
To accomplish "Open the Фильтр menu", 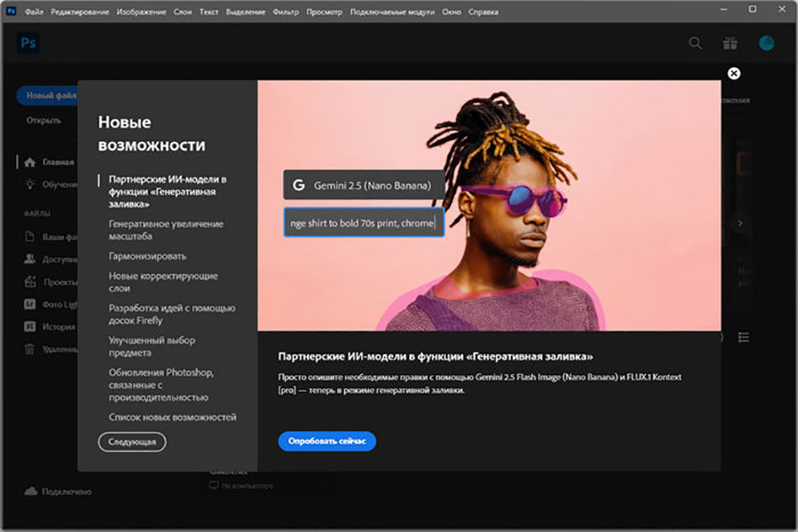I will (286, 12).
